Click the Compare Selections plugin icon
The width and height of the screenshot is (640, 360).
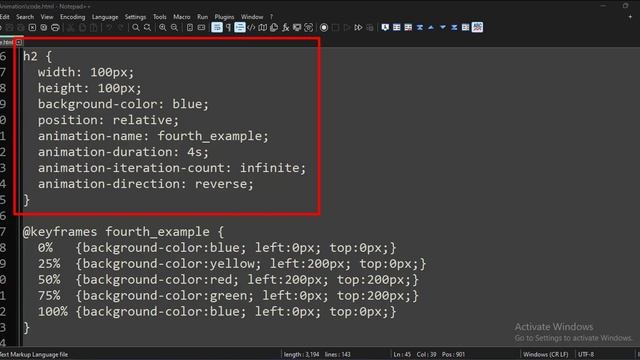[x=408, y=27]
